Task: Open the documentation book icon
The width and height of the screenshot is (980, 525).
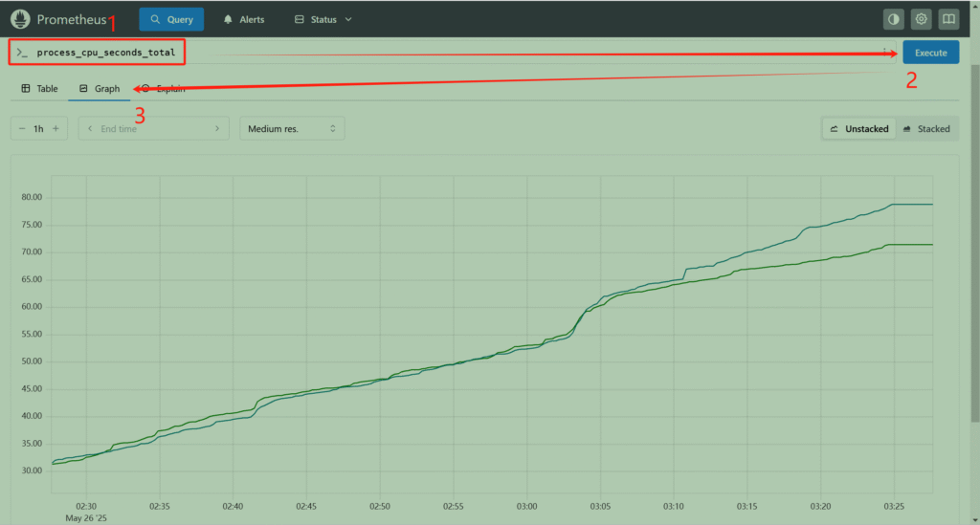Action: (947, 19)
